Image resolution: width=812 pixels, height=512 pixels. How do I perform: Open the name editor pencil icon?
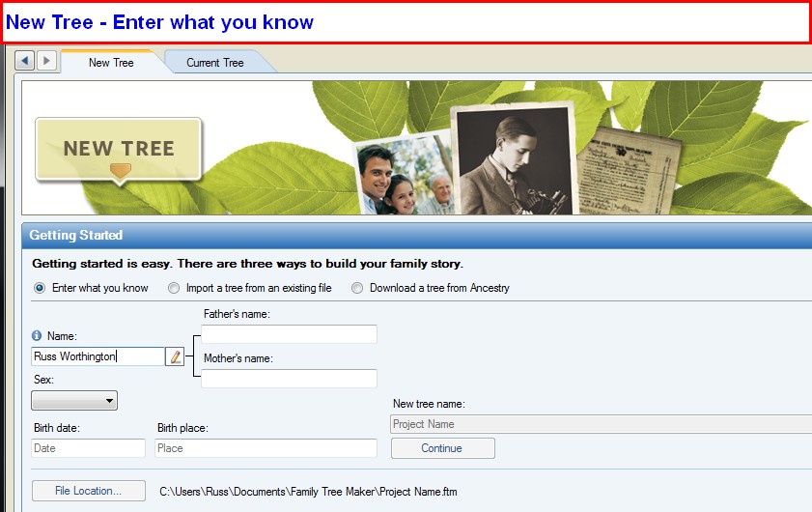175,356
